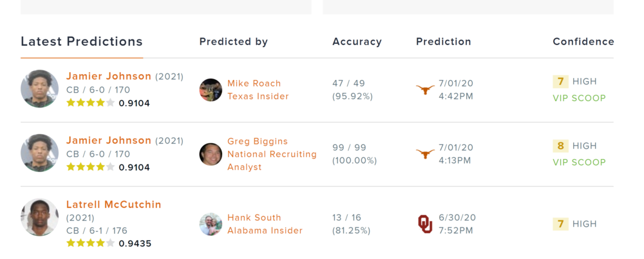Screen dimensions: 644x259
Task: Select the Latest Predictions tab
Action: click(x=82, y=42)
